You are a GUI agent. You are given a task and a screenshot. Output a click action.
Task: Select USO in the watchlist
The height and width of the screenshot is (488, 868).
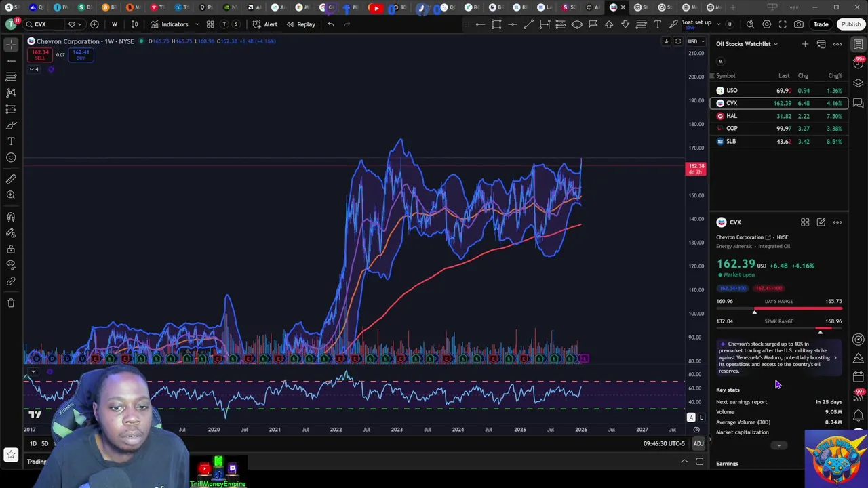(779, 91)
